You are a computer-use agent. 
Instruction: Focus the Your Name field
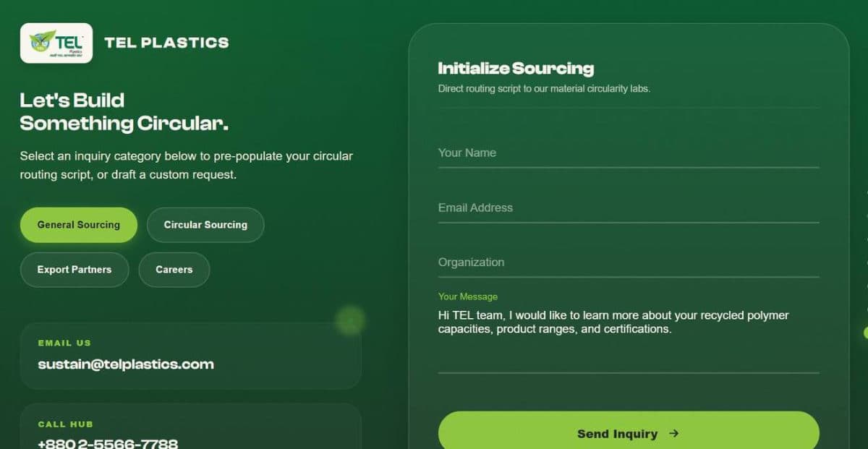pos(629,153)
